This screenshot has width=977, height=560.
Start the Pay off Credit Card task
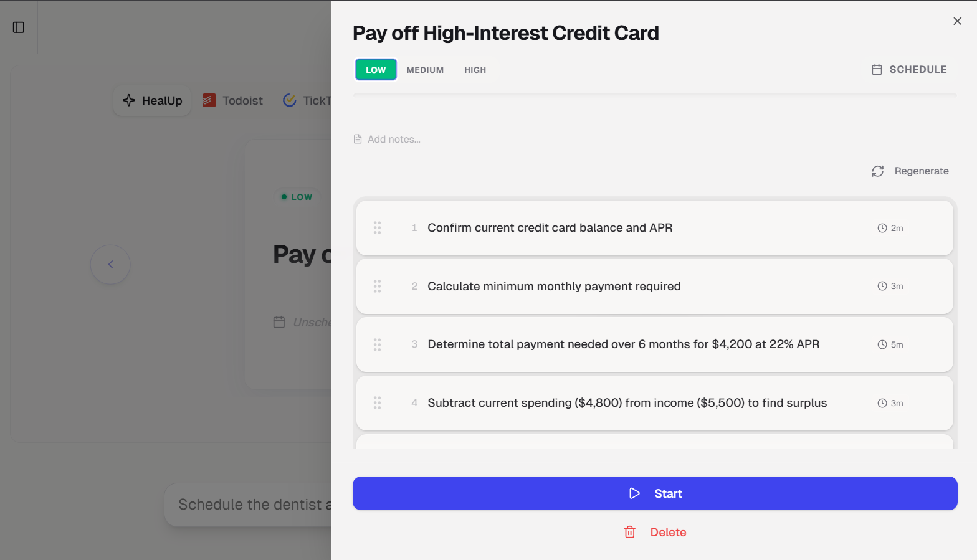pos(654,493)
